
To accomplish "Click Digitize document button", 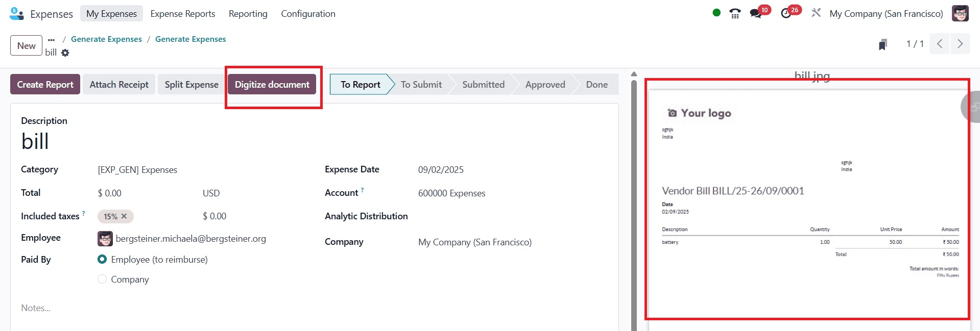I will click(272, 84).
